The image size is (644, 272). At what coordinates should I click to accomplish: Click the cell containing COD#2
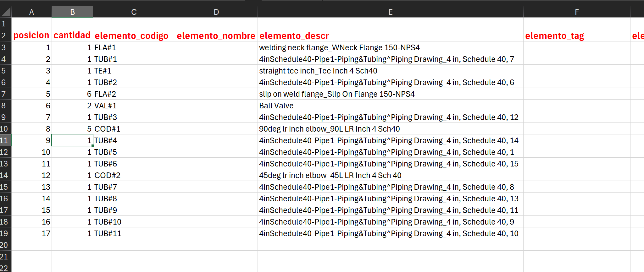coord(134,175)
